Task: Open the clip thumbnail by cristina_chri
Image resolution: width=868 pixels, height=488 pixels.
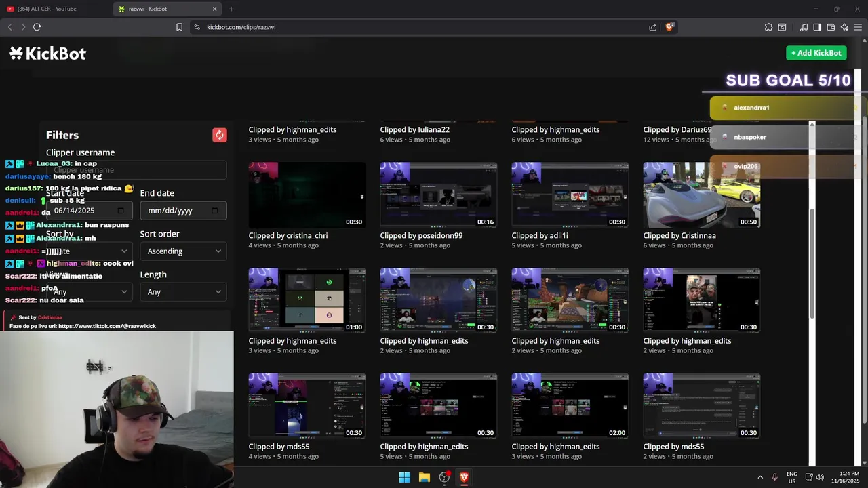Action: 307,195
